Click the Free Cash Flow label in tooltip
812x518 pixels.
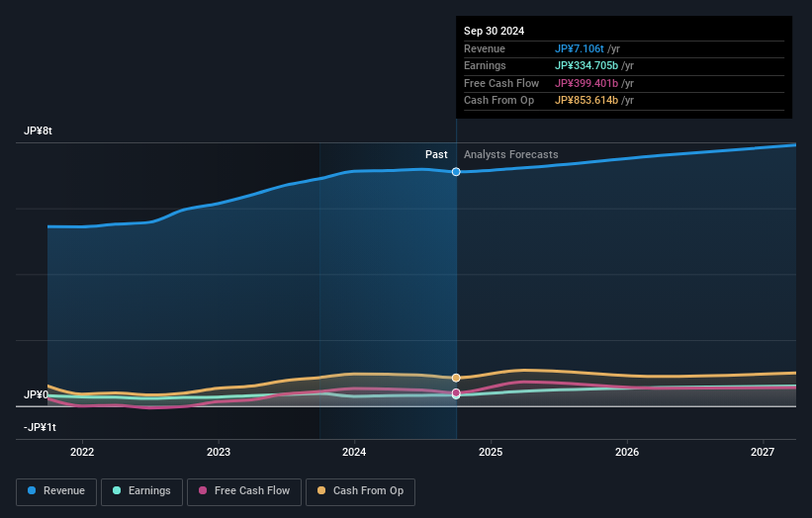[x=501, y=83]
